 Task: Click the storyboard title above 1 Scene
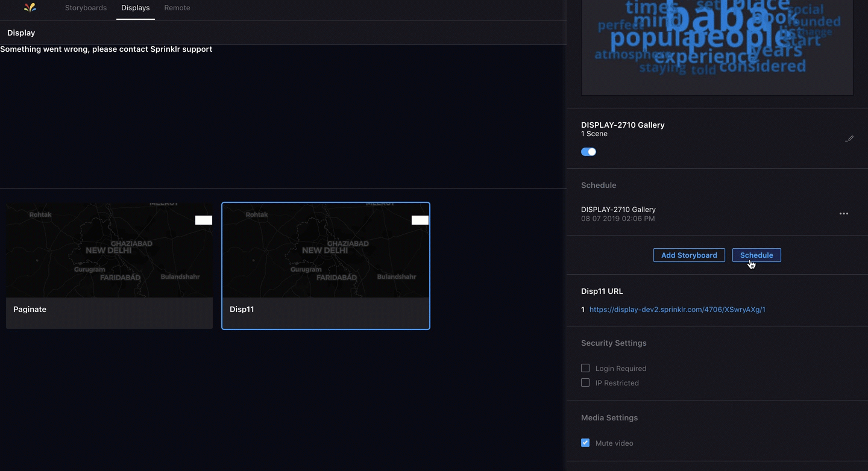click(623, 125)
